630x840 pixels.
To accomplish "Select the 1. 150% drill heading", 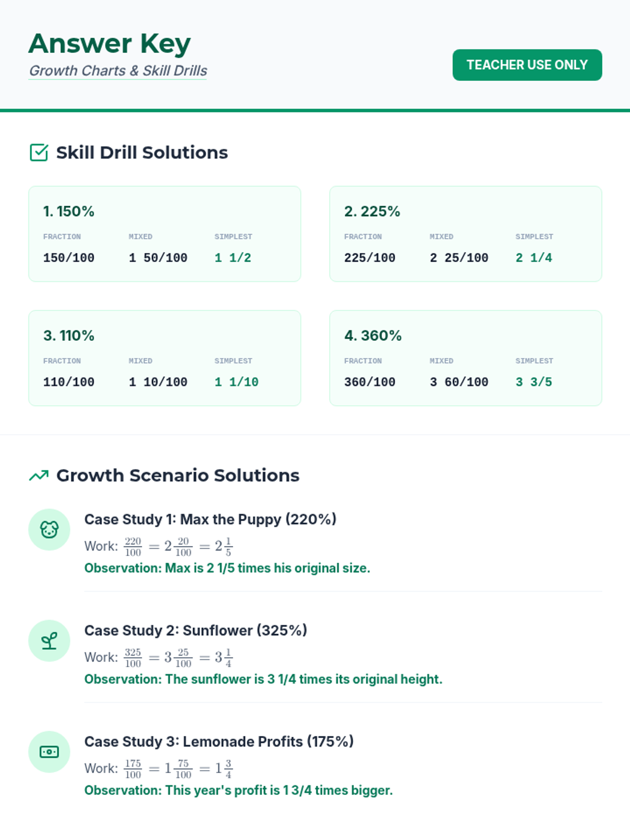I will [x=69, y=212].
